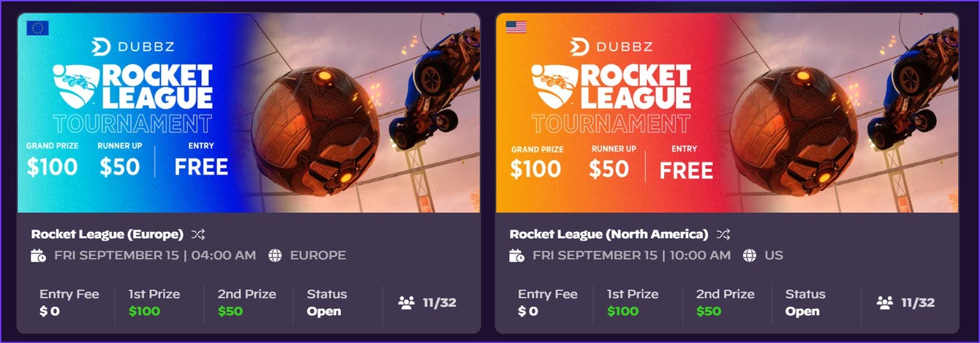Open the Rocket League (Europe) tournament title
Image resolution: width=980 pixels, height=343 pixels.
(x=108, y=235)
